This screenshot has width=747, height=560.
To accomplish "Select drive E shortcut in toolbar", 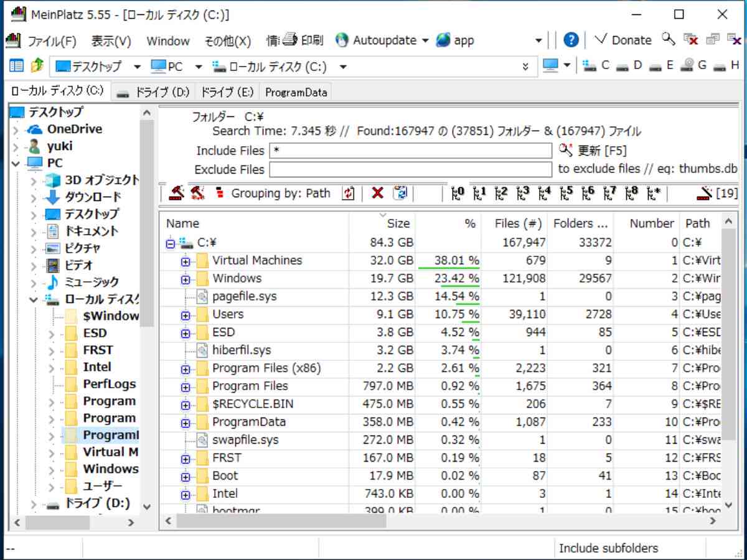I will point(661,65).
